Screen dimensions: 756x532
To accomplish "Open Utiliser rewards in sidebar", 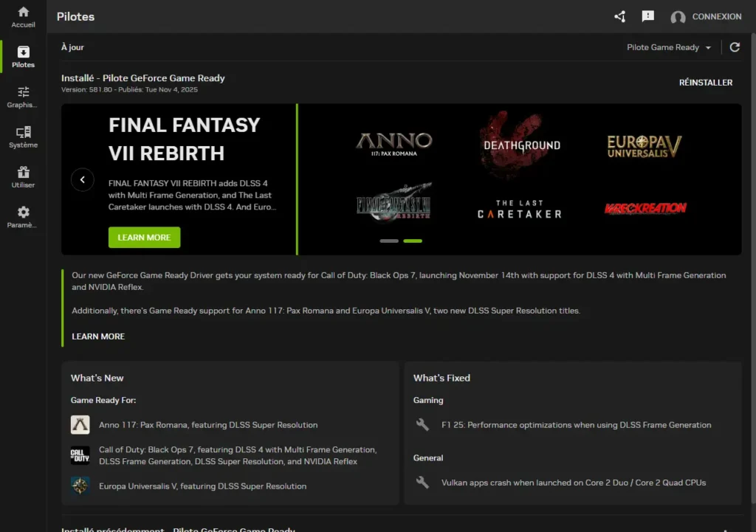I will click(x=24, y=177).
